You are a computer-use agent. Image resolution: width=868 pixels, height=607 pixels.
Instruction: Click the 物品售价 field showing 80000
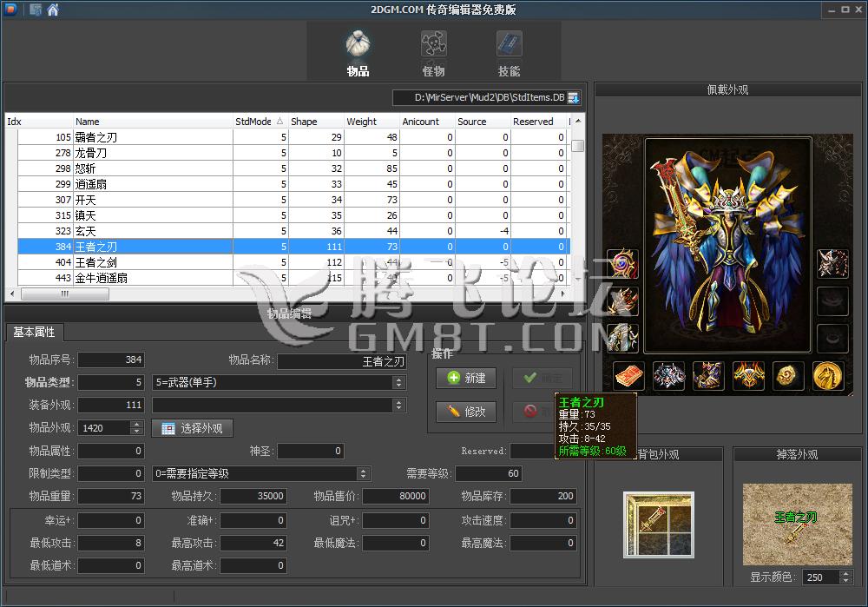click(396, 496)
